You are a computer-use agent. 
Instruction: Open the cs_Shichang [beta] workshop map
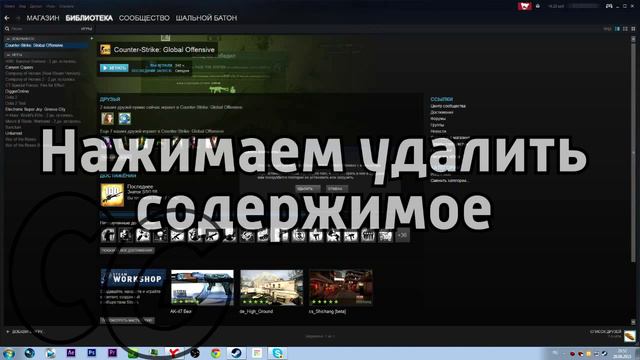[x=341, y=287]
